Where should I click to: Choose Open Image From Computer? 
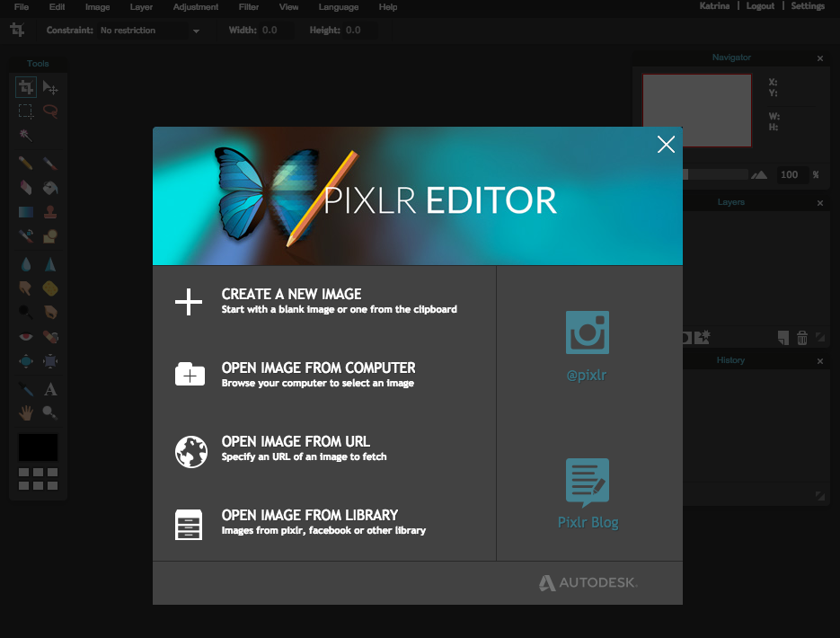[296, 375]
